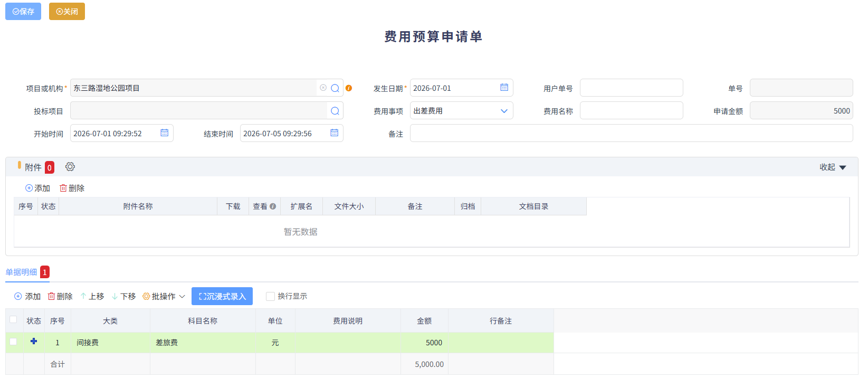Click the info icon next to 查看 column

[273, 206]
